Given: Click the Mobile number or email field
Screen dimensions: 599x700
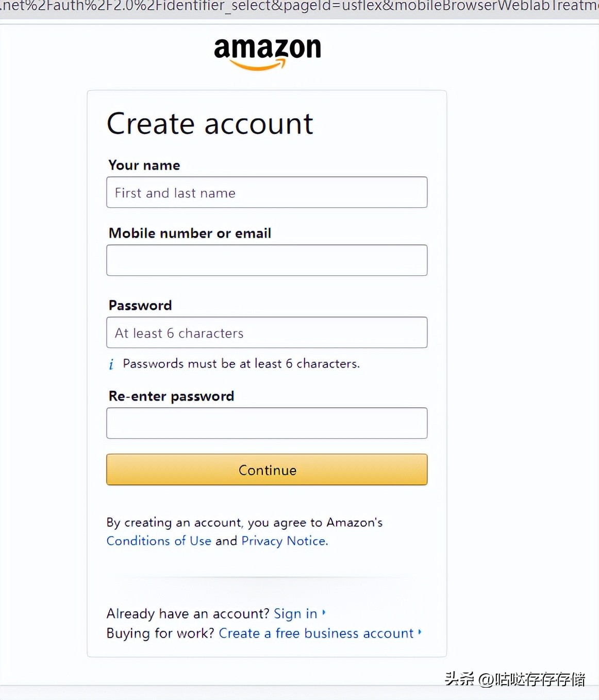Looking at the screenshot, I should [267, 260].
